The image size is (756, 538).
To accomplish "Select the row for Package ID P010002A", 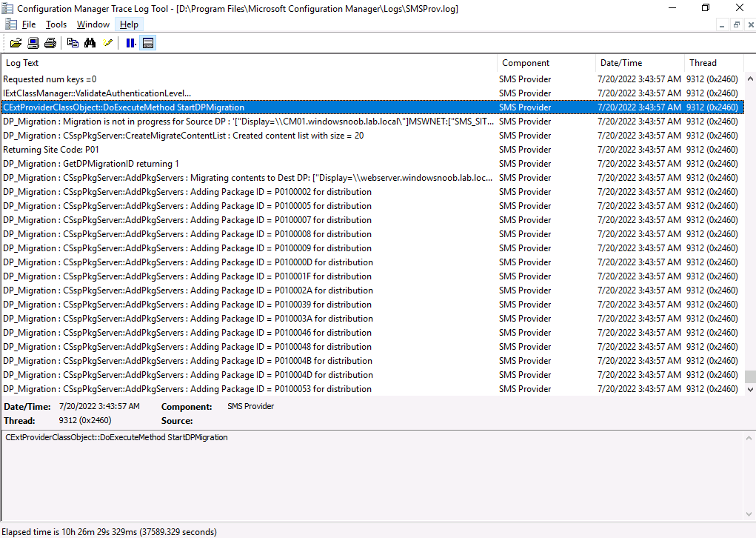I will (372, 290).
